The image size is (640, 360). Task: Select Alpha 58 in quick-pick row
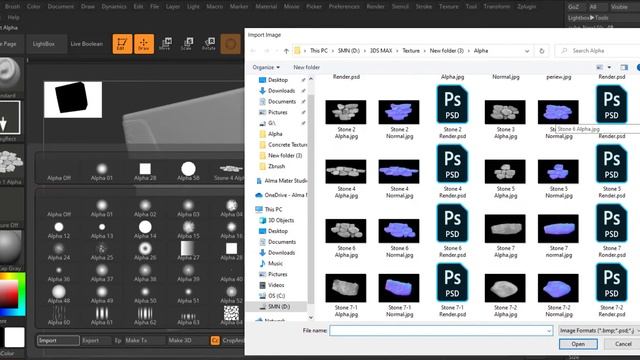pyautogui.click(x=188, y=171)
